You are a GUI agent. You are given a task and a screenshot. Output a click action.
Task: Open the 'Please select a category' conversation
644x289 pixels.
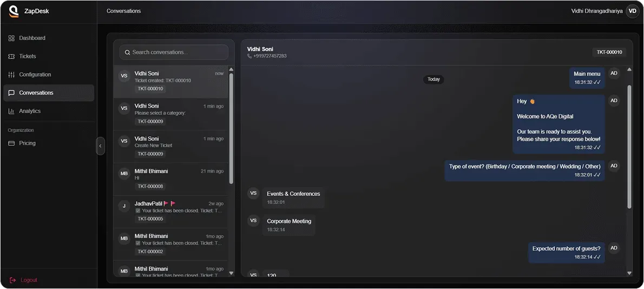point(171,114)
